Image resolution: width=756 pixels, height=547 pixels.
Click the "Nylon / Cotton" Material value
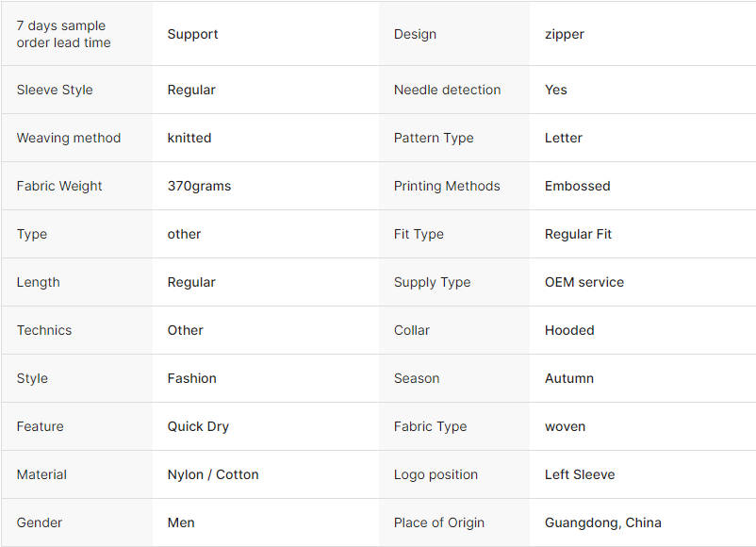click(213, 474)
